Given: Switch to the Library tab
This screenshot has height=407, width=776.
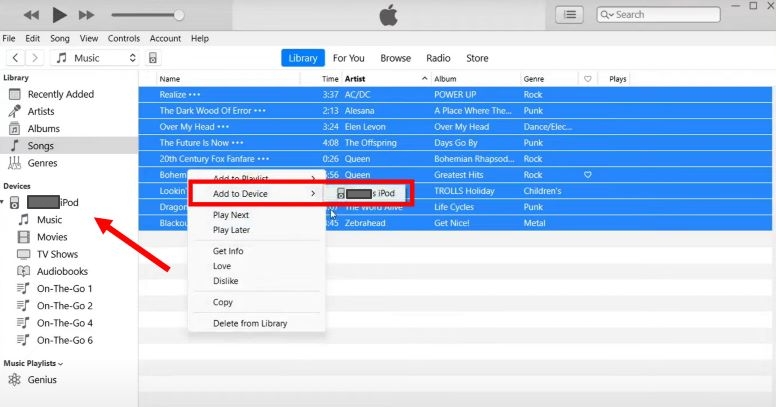Looking at the screenshot, I should coord(303,58).
